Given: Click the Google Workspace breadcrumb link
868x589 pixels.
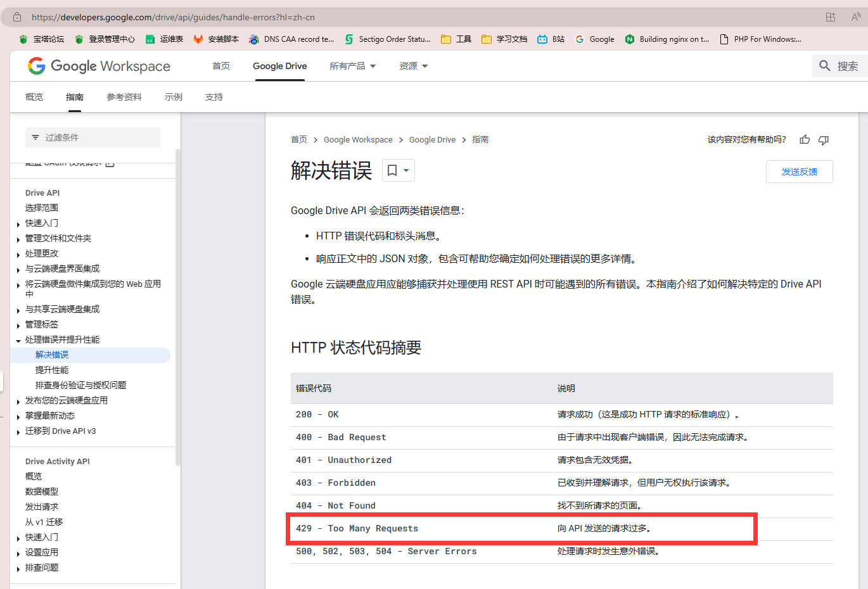Looking at the screenshot, I should pos(358,139).
